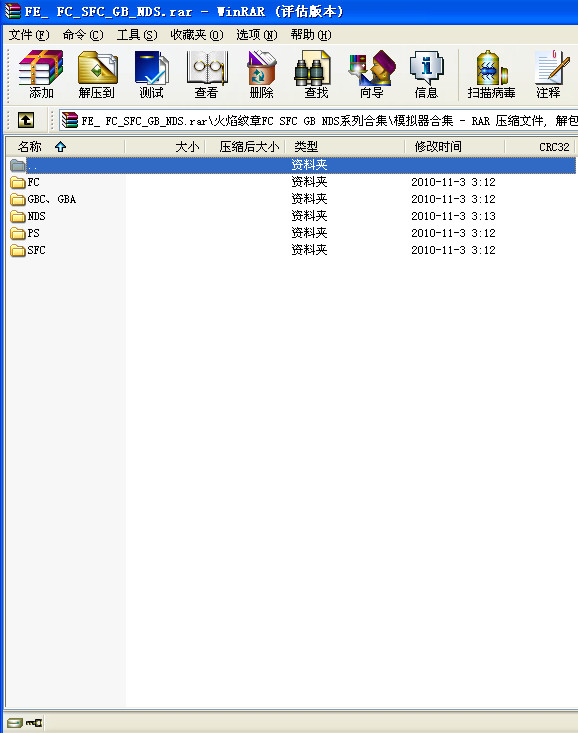Click the drive icon in status bar
The height and width of the screenshot is (733, 578).
coord(14,723)
